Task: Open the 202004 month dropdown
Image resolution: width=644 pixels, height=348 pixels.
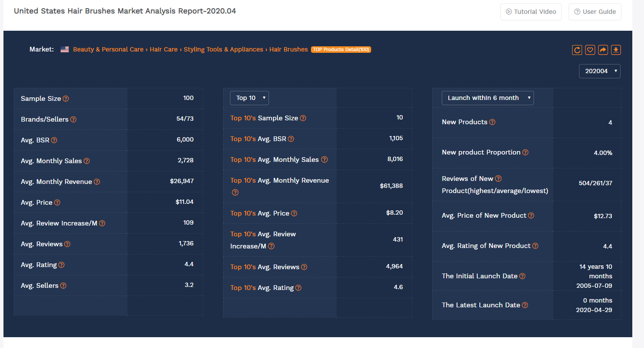Action: (x=599, y=71)
